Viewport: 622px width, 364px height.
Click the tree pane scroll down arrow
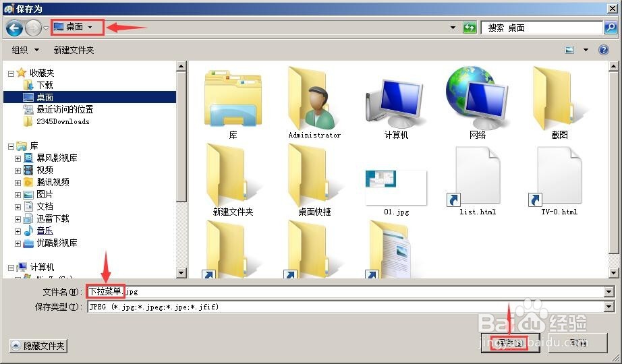tap(181, 272)
